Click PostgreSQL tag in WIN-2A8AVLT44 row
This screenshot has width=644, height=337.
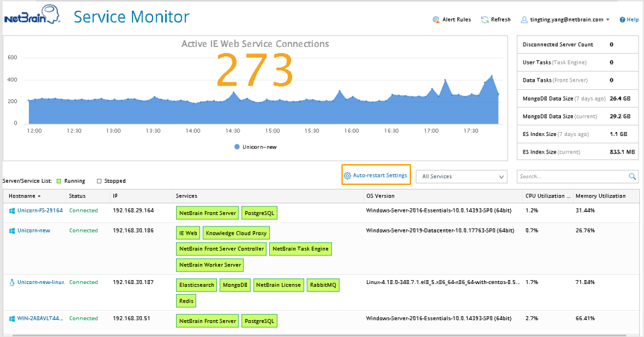click(259, 321)
